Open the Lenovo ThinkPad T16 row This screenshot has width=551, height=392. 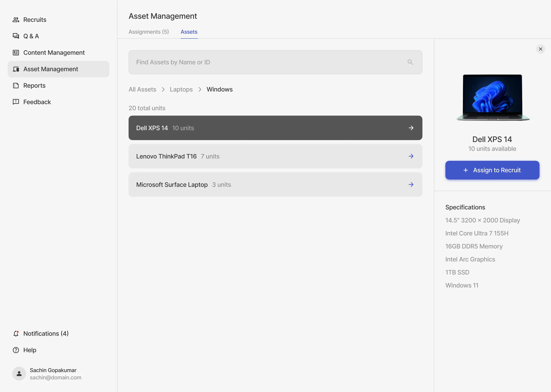click(x=275, y=156)
